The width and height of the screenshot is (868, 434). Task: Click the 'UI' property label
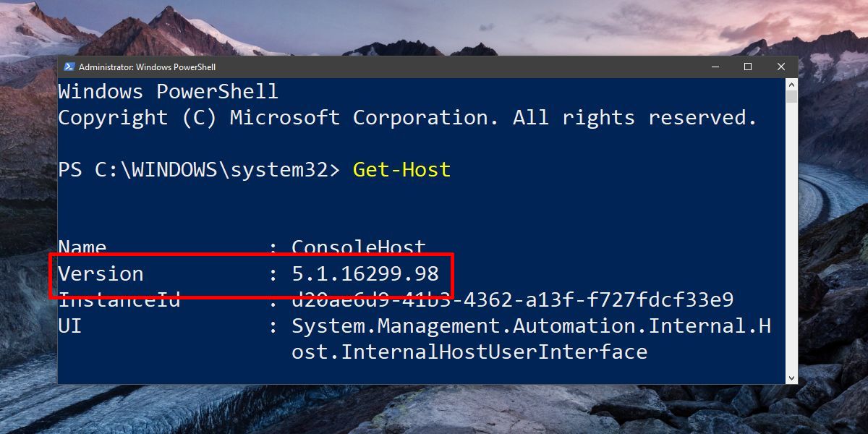(69, 326)
